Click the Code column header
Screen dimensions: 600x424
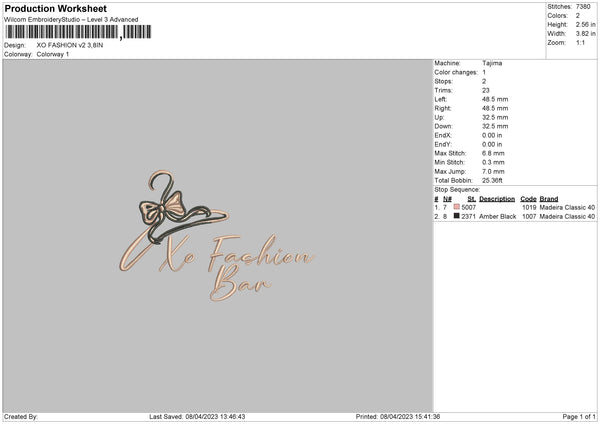coord(528,199)
